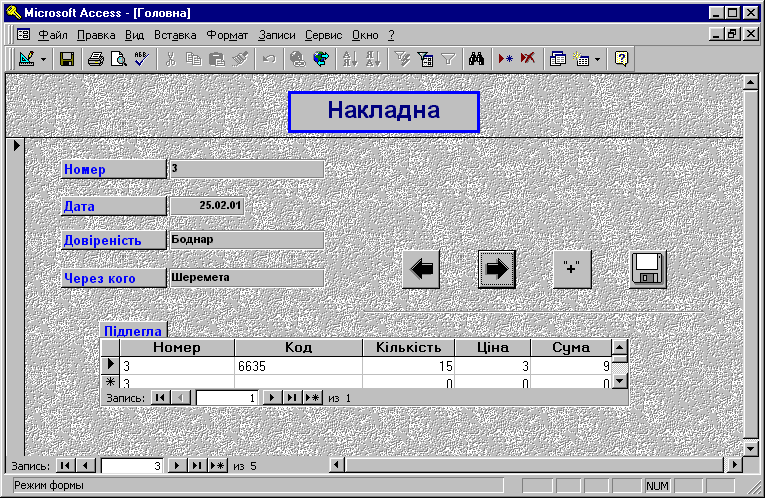Go to previous record in main form navigator

pos(85,466)
